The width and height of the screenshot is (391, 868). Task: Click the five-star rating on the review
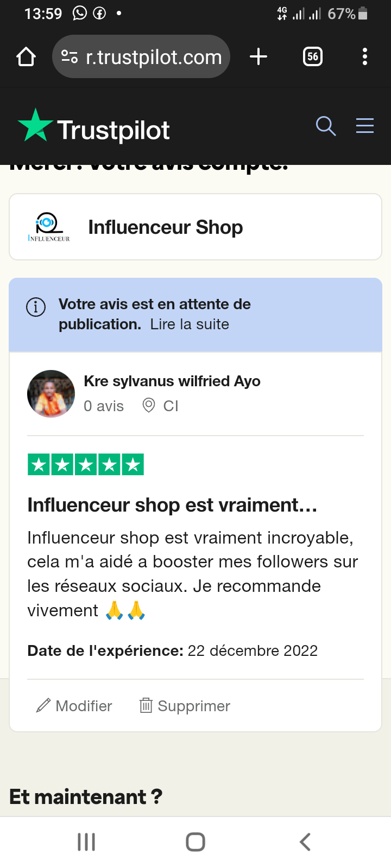[86, 464]
